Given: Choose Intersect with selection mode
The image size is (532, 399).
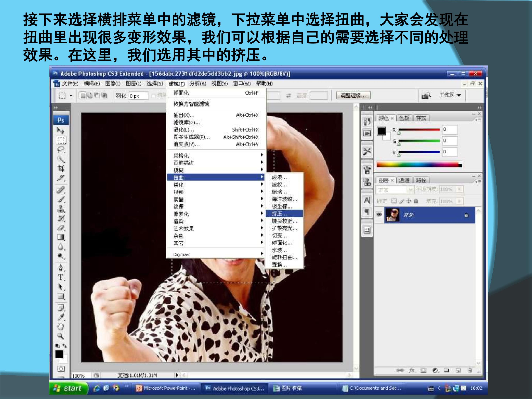Looking at the screenshot, I should [x=104, y=96].
